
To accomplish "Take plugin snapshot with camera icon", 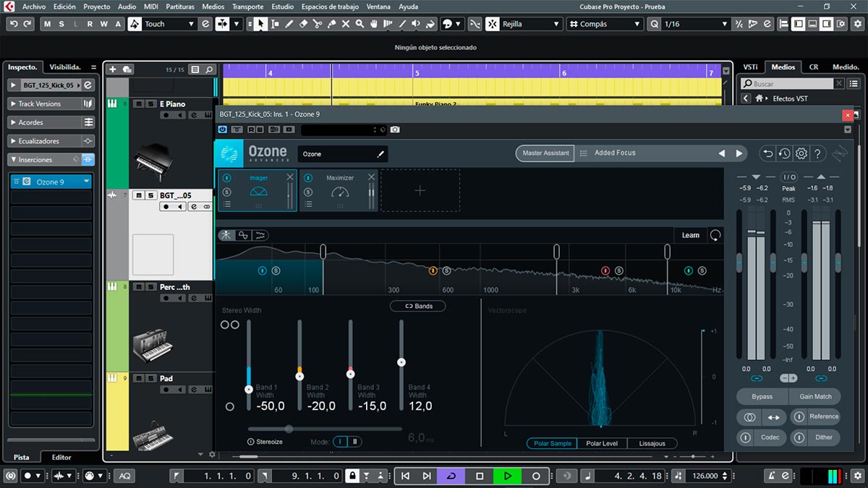I will coord(395,129).
